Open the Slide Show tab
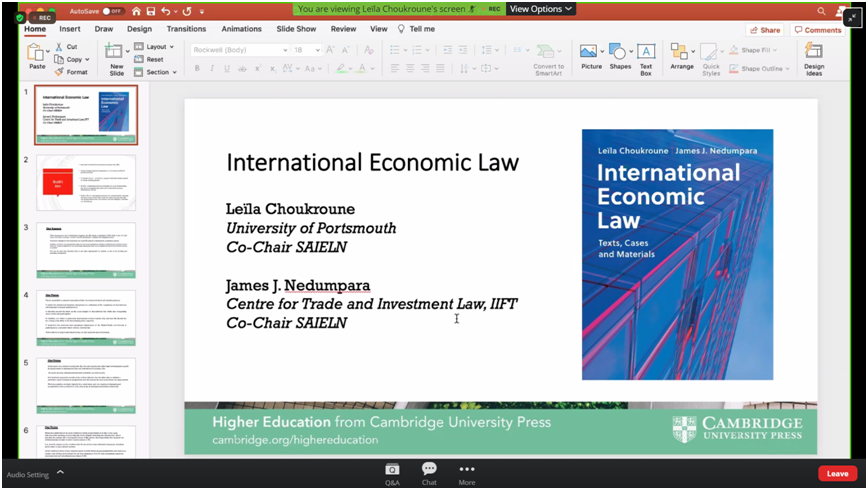 click(296, 29)
